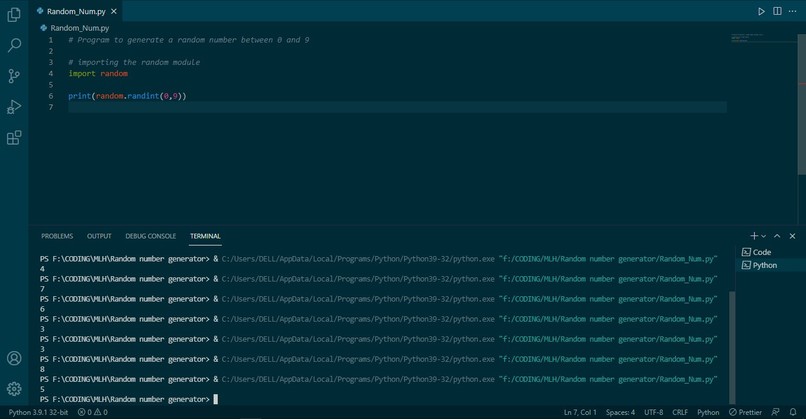Create a new terminal with plus icon

754,236
